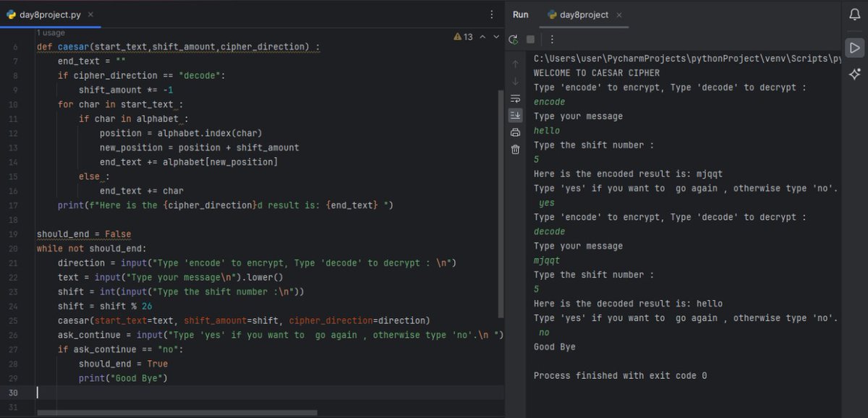Screen dimensions: 868x418
Task: Click 'position = alphabet.index(char)' line
Action: tap(181, 133)
